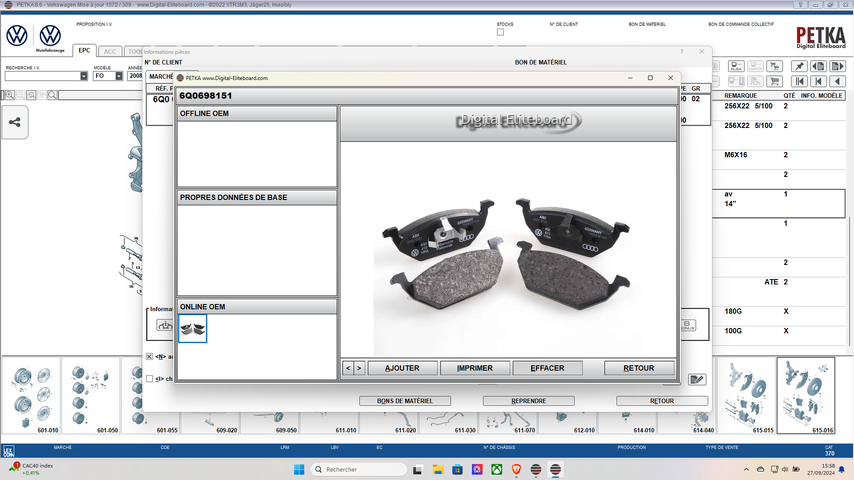Select brake pad thumbnail under ONLINE OEM
Viewport: 854px width, 480px height.
(193, 329)
